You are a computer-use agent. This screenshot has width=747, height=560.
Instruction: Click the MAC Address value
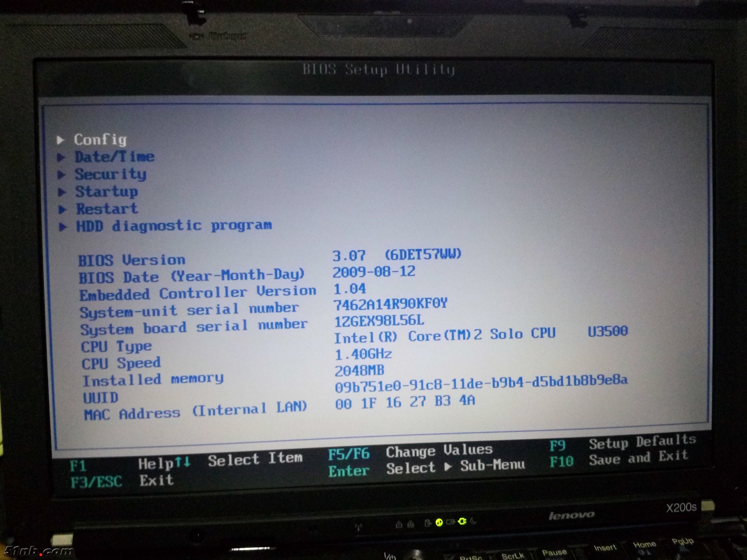tap(405, 402)
